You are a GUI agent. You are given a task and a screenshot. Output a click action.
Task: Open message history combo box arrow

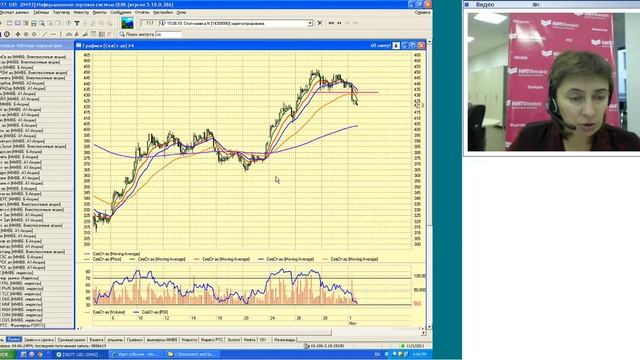coord(310,23)
